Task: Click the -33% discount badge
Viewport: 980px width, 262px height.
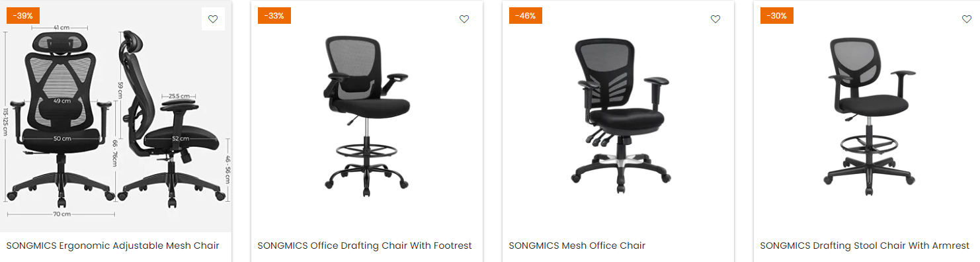Action: 274,16
